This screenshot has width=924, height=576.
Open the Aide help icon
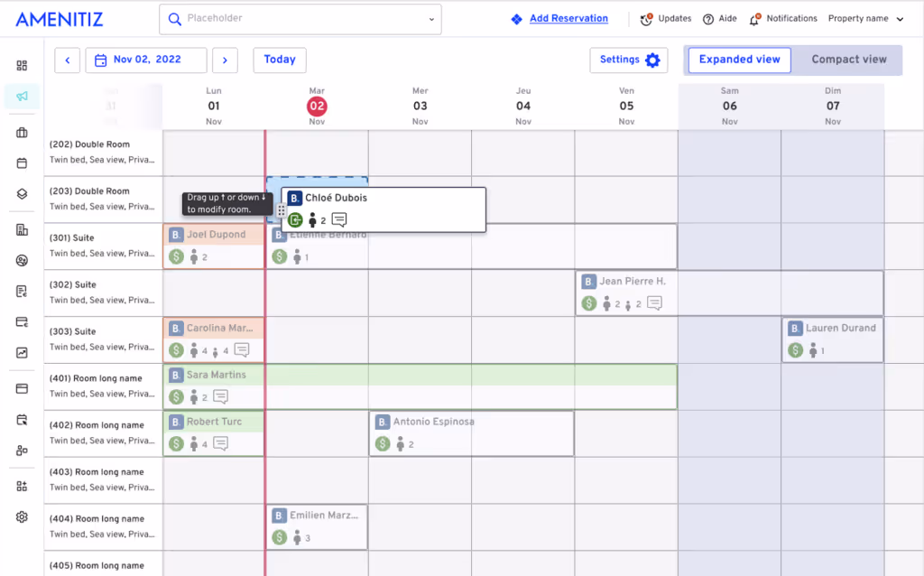point(708,19)
